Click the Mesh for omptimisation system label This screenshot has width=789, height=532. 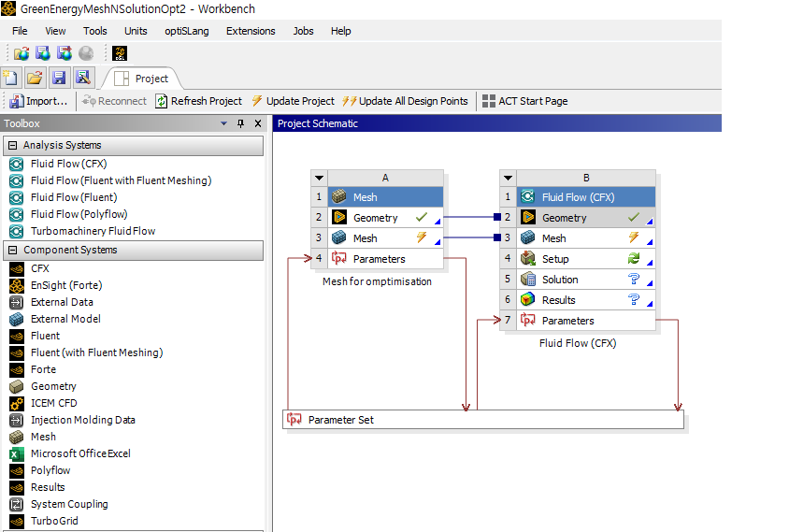click(377, 281)
